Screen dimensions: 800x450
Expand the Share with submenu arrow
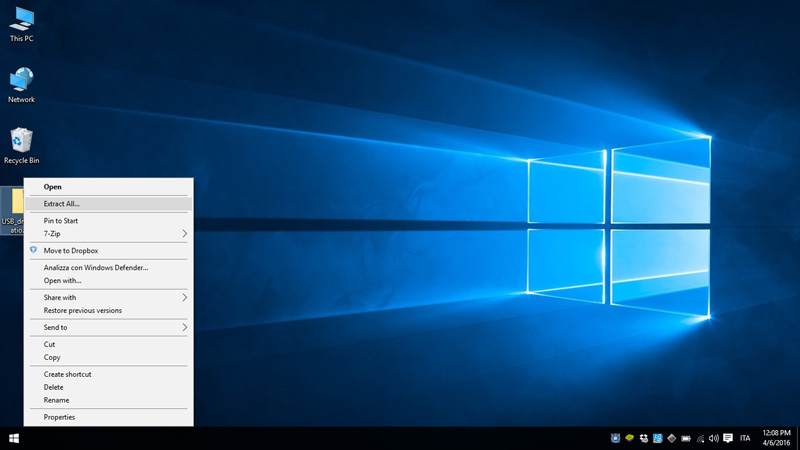click(x=185, y=297)
